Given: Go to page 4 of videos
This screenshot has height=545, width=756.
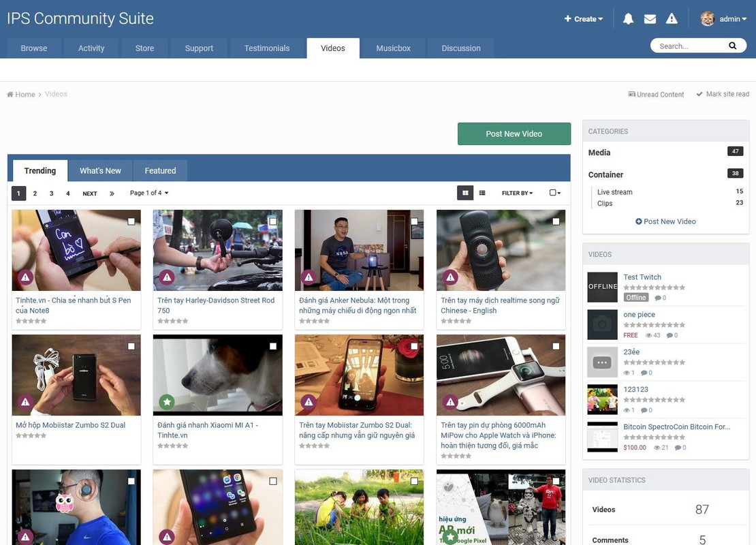Looking at the screenshot, I should [x=68, y=193].
